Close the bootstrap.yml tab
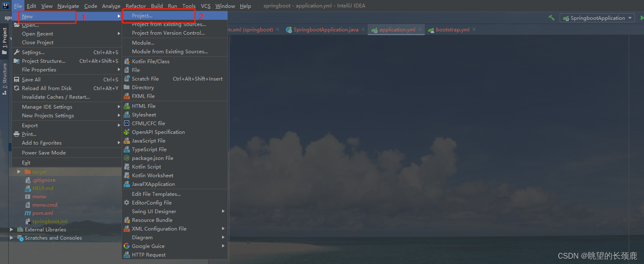Screen dimensions: 644x264 [474, 30]
